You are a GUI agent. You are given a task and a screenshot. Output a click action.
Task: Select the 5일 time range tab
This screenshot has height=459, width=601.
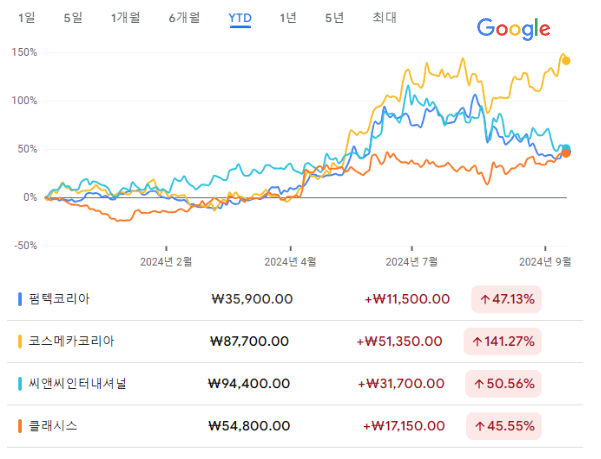click(x=73, y=18)
